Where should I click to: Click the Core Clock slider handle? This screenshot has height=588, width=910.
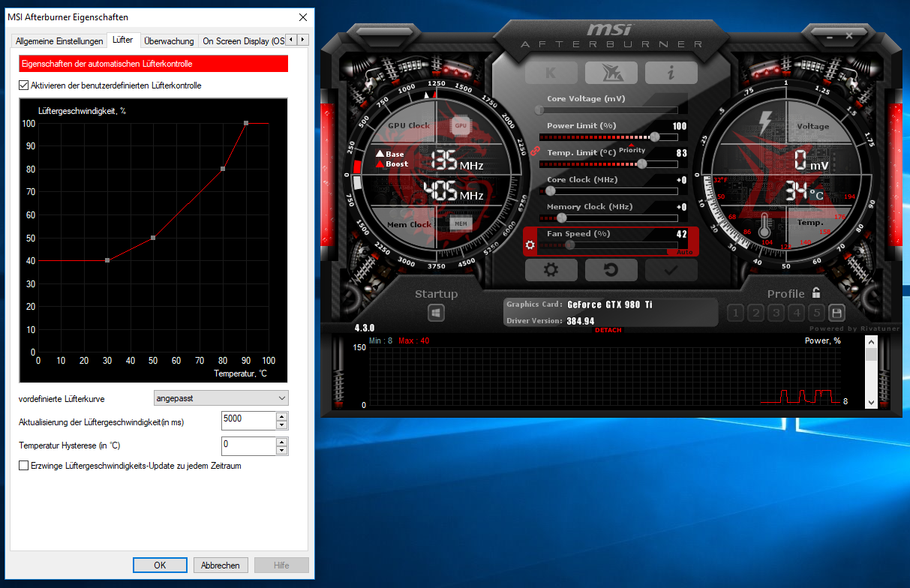click(550, 190)
